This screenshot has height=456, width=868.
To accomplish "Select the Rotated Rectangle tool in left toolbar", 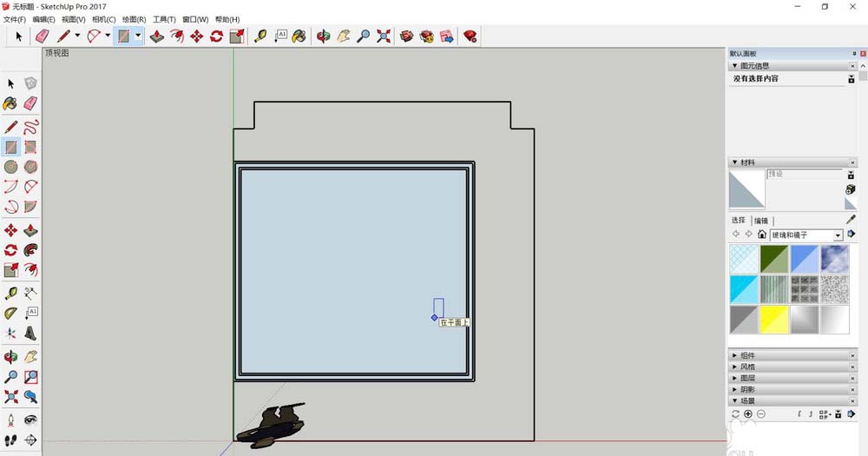I will click(31, 146).
